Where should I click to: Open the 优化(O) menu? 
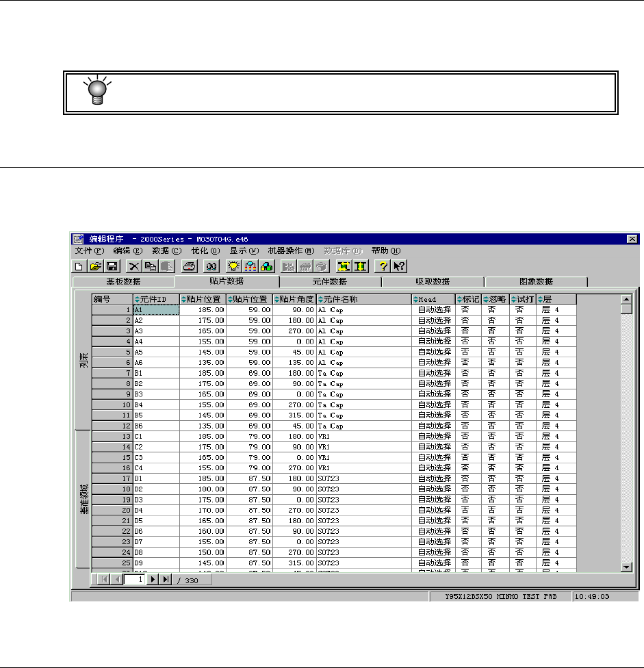click(205, 251)
